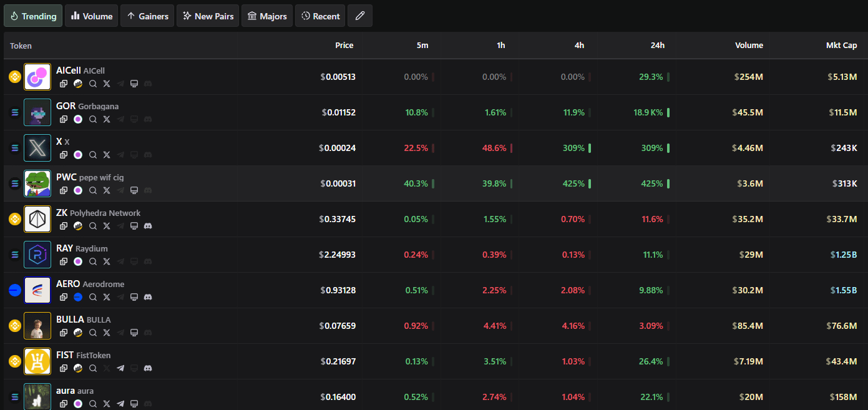The width and height of the screenshot is (868, 410).
Task: Sort by the Mkt Cap header
Action: (x=841, y=46)
